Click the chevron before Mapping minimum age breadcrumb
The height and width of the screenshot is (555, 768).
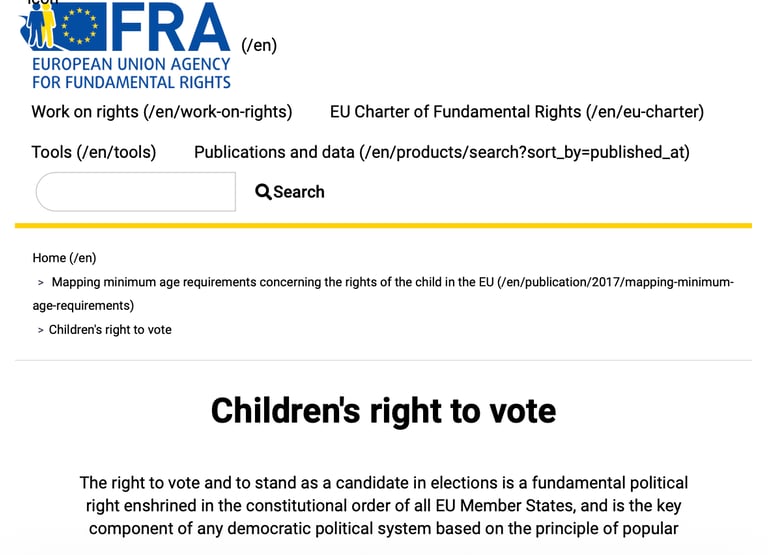(x=40, y=283)
